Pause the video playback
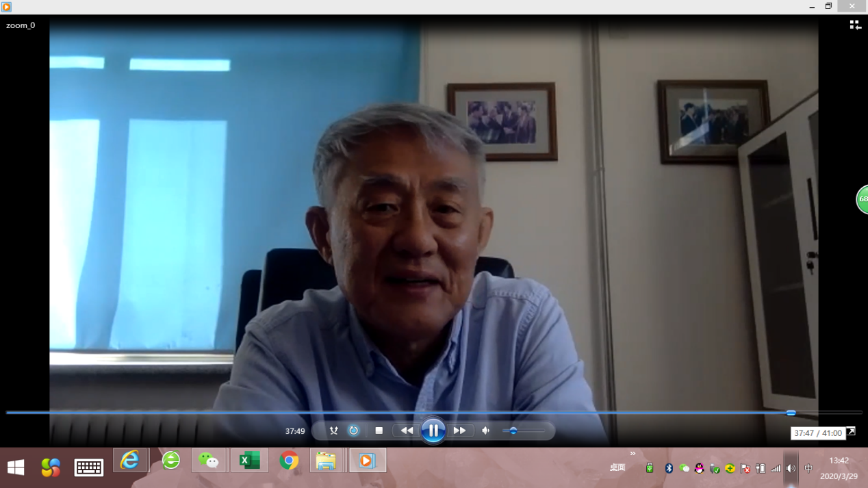Viewport: 868px width, 488px height. [x=433, y=431]
